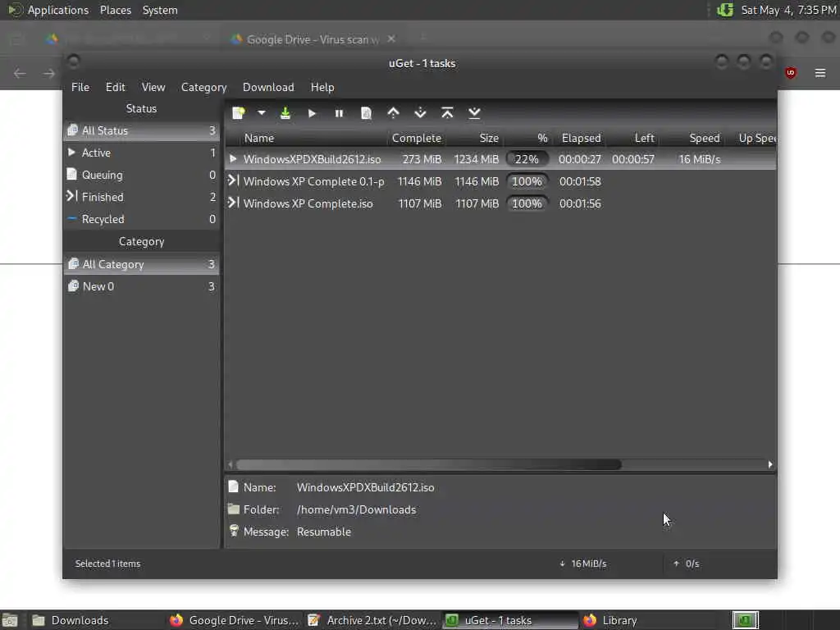Select the Google Drive - Virus scan tab

pyautogui.click(x=313, y=39)
